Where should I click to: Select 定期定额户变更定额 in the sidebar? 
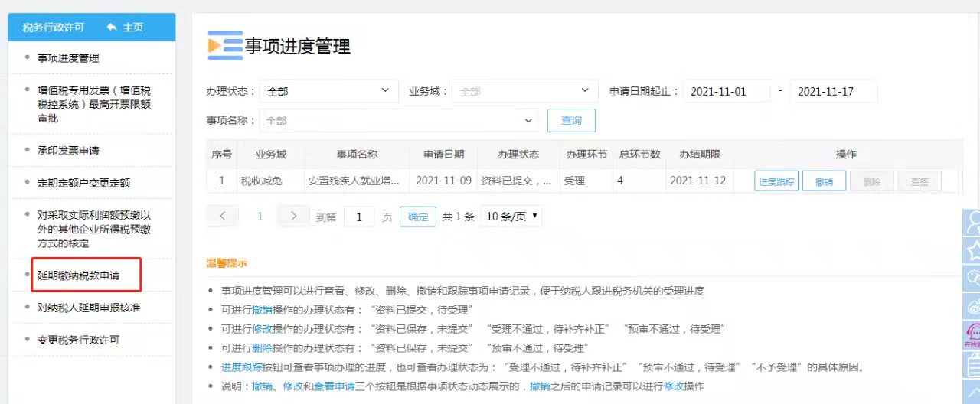tap(84, 183)
